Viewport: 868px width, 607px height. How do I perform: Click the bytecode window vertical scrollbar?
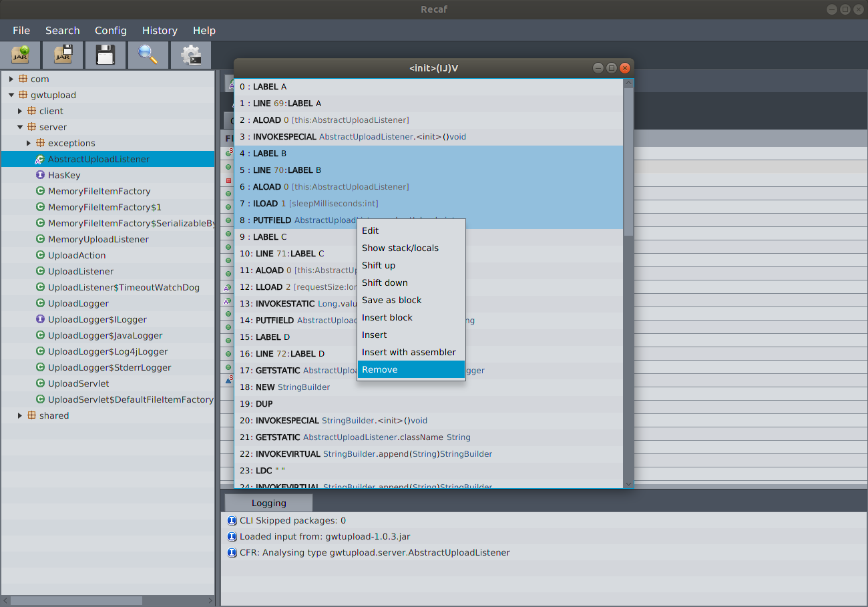[x=628, y=160]
